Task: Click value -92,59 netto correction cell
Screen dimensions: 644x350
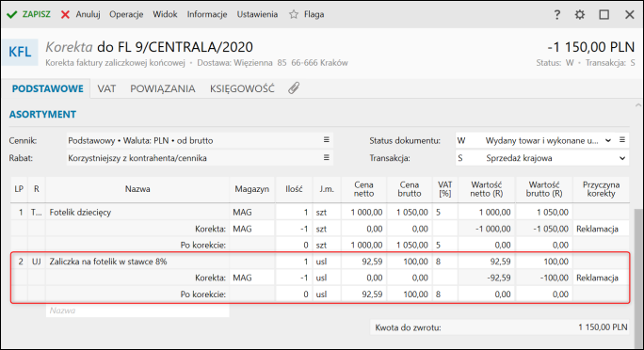Action: coord(486,278)
